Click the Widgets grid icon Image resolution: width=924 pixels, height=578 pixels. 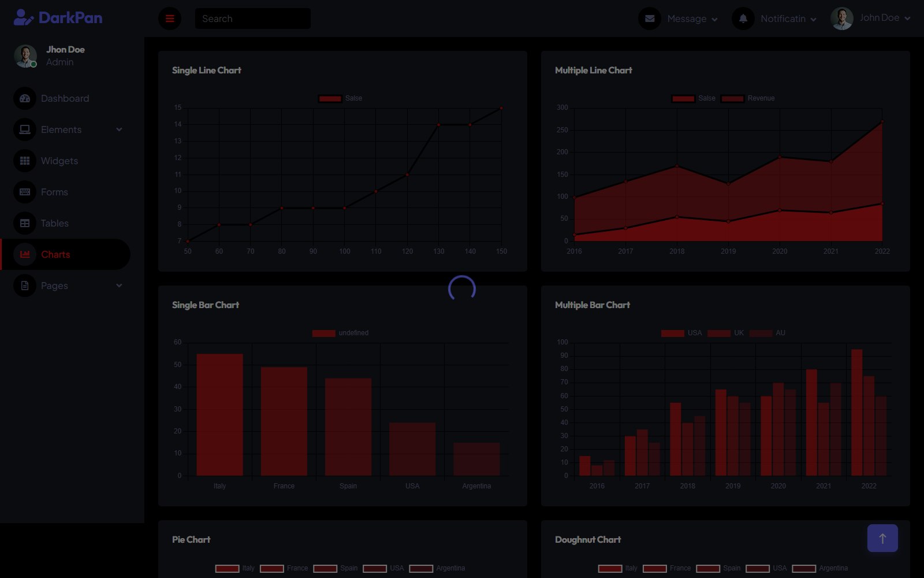(25, 161)
